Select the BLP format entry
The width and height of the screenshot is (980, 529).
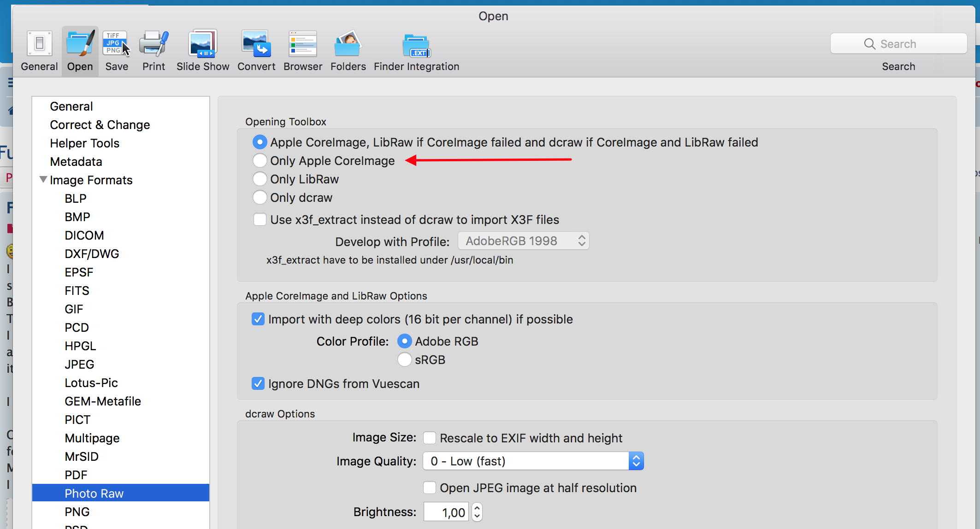tap(121, 198)
